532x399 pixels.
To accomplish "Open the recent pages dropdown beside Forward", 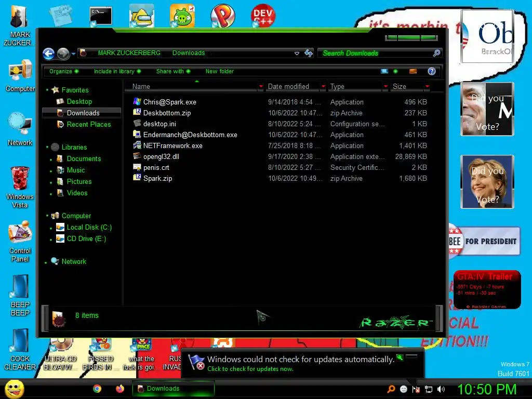I will coord(73,54).
